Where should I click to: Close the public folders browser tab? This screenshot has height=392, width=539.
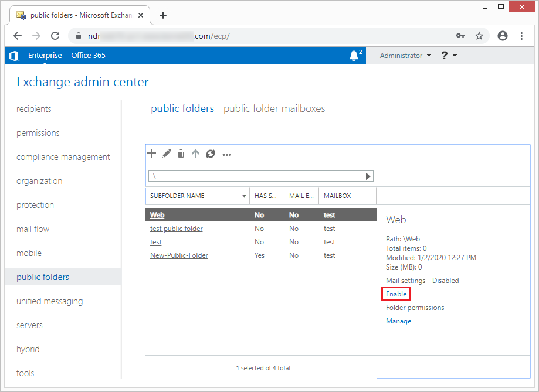tap(141, 15)
